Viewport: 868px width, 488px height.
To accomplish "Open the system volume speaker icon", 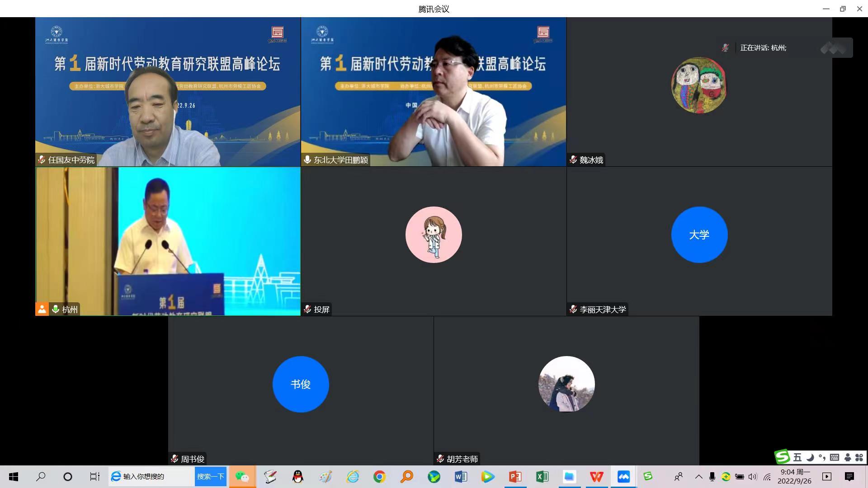I will 752,477.
